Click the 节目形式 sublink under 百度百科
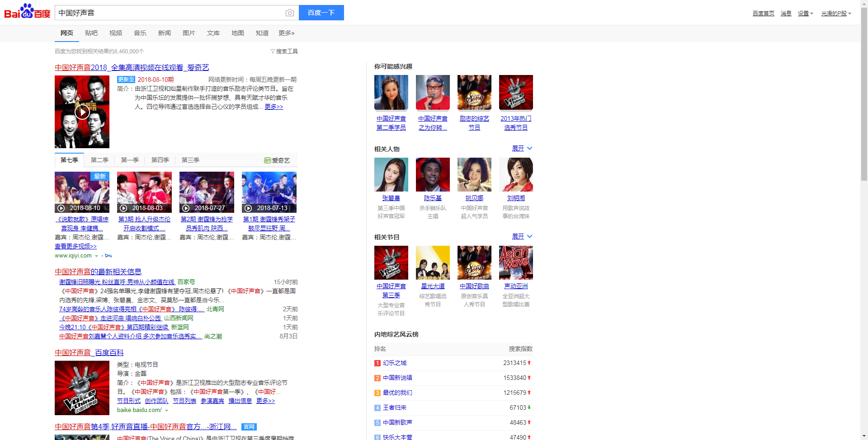 click(x=129, y=401)
